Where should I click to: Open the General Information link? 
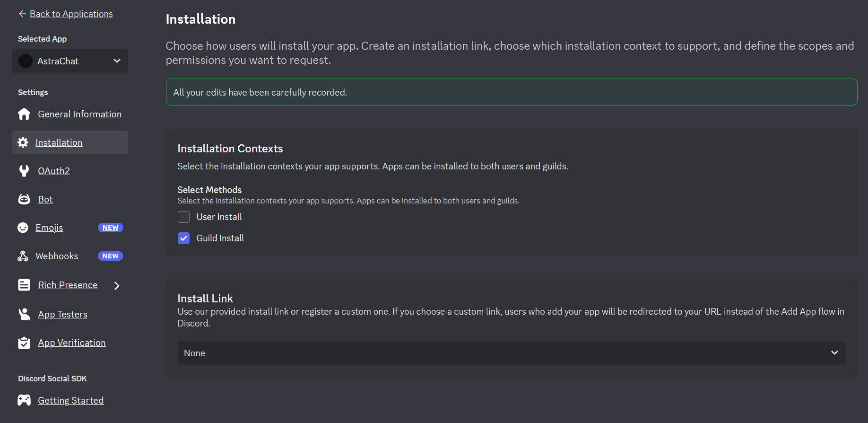click(x=79, y=114)
